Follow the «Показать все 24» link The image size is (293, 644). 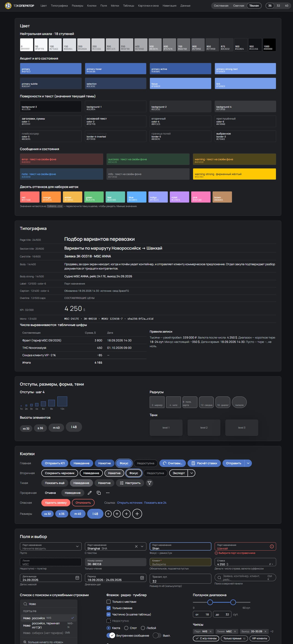coord(155,502)
